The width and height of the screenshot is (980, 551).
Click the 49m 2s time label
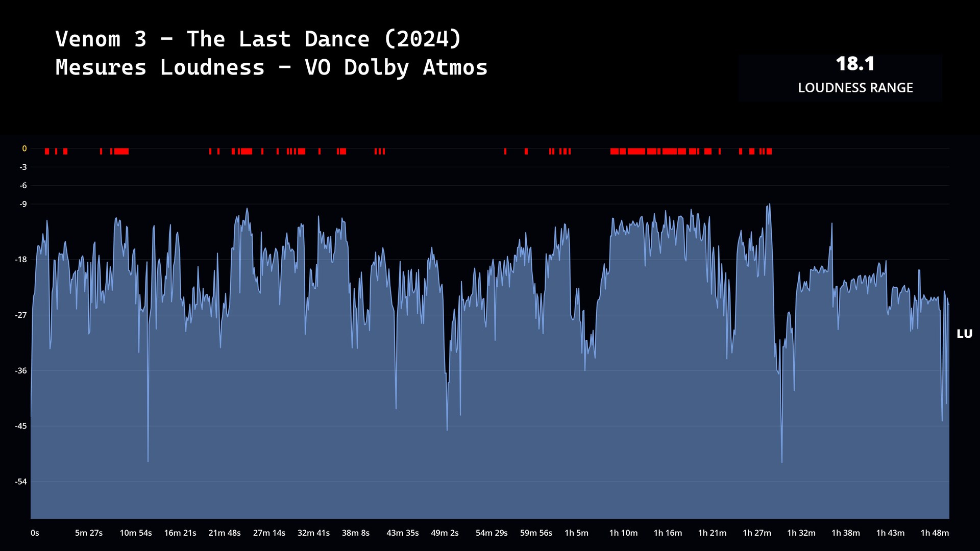tap(445, 533)
